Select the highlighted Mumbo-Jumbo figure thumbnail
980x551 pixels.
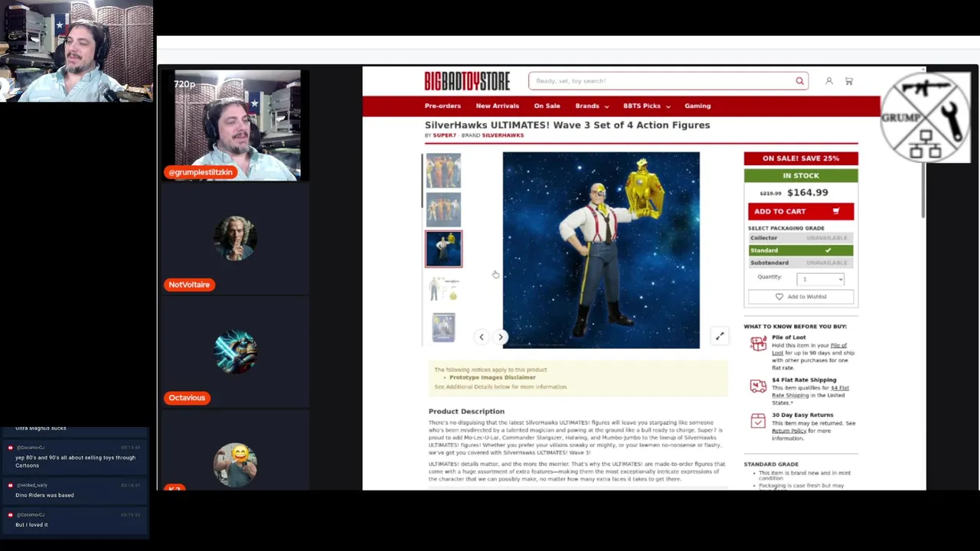point(443,249)
